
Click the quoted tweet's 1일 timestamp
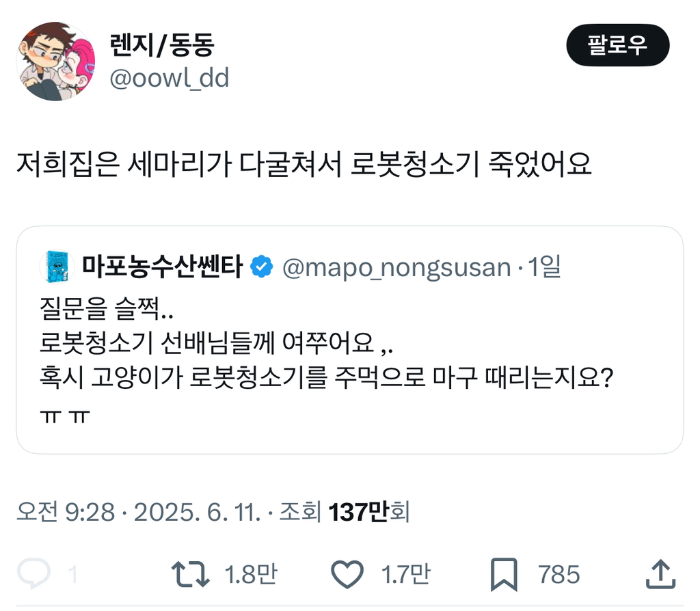click(x=546, y=267)
